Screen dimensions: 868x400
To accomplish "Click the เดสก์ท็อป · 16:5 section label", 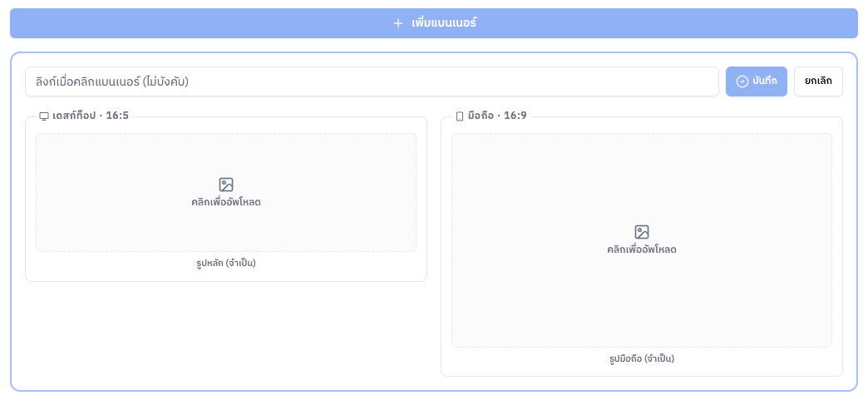I will (84, 116).
